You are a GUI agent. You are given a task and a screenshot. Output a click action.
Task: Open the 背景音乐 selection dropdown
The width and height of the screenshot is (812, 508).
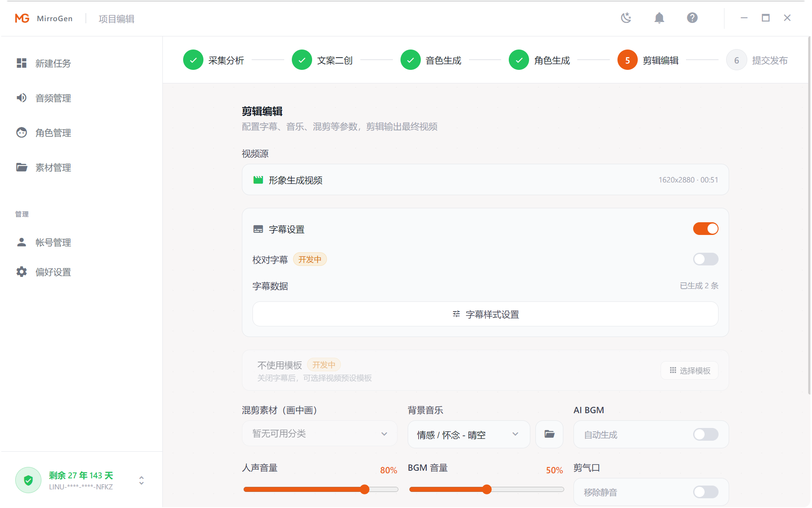(x=469, y=434)
